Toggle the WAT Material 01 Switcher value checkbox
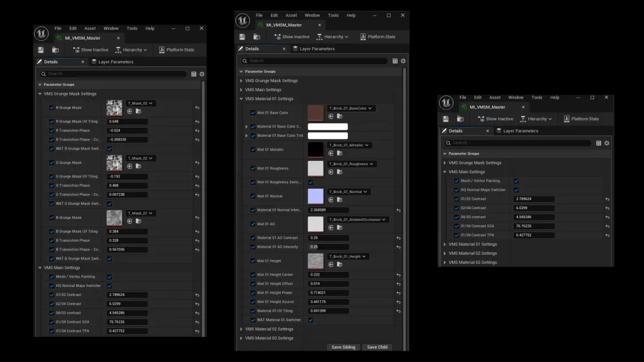This screenshot has height=362, width=644. [x=311, y=320]
